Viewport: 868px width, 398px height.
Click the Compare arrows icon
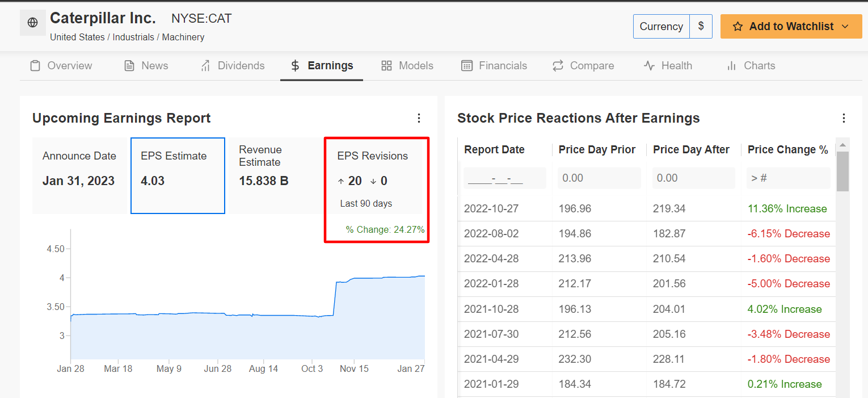tap(558, 66)
